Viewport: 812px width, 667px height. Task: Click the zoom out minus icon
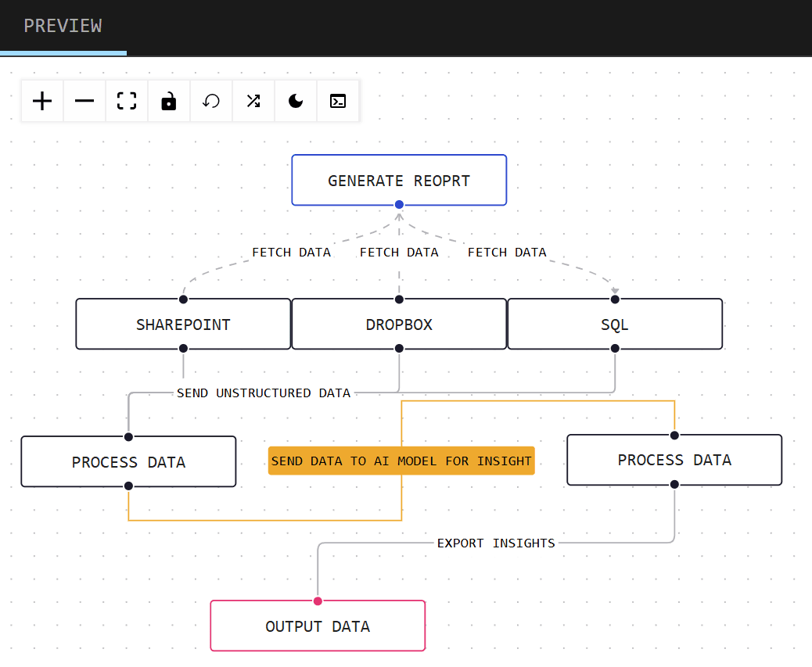tap(84, 101)
